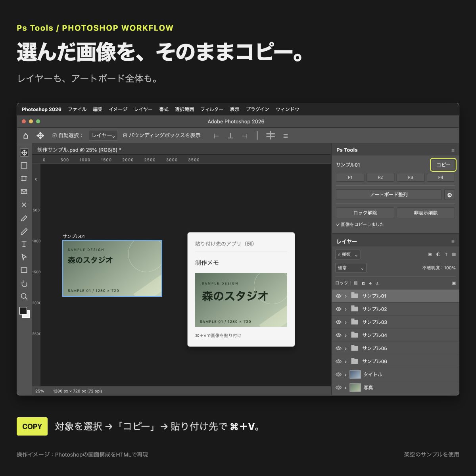Open the ファイル menu

(77, 109)
